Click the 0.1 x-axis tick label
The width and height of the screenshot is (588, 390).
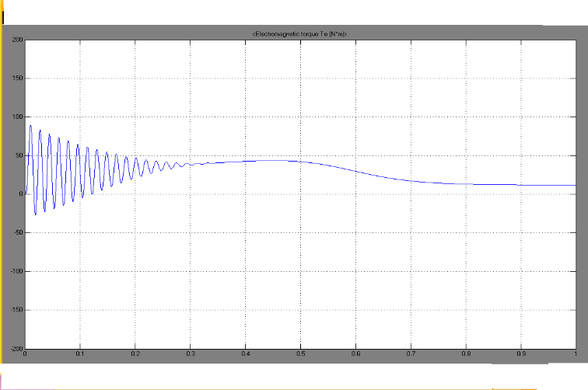pyautogui.click(x=80, y=353)
